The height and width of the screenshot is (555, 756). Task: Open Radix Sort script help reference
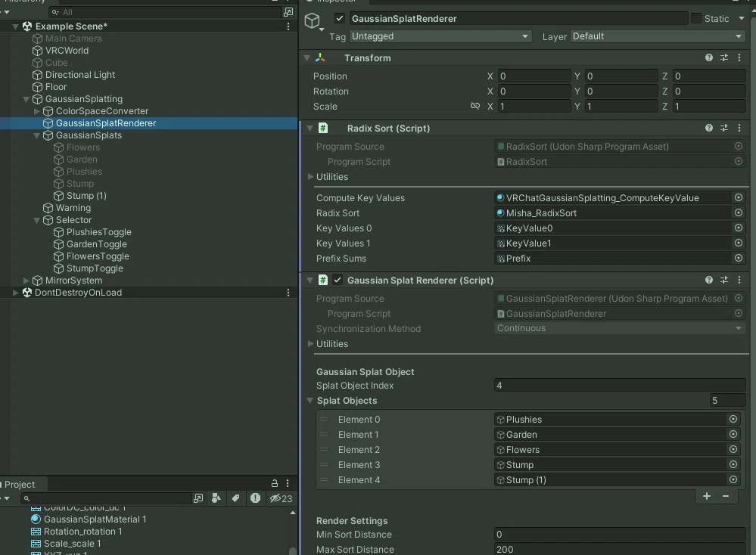709,128
